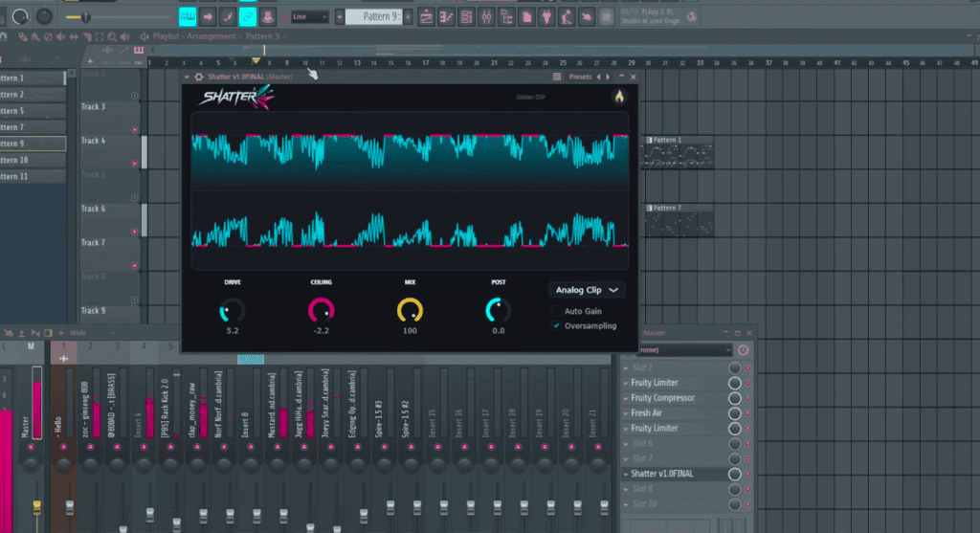Click Pattern 1 clip in the playlist
980x533 pixels.
click(679, 152)
